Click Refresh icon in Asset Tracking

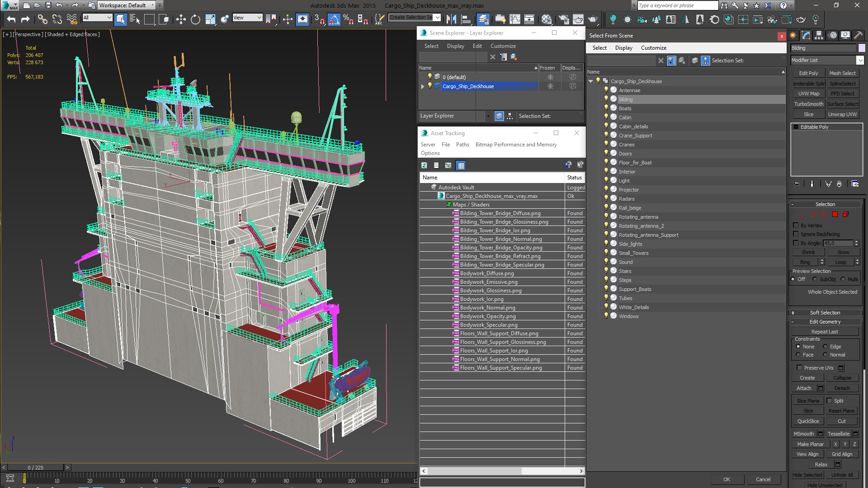tap(424, 165)
